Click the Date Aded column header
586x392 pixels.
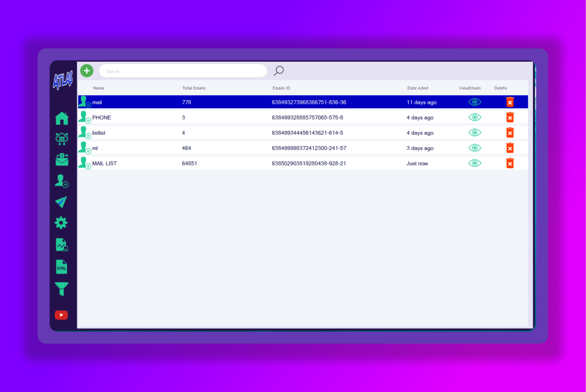pyautogui.click(x=417, y=88)
